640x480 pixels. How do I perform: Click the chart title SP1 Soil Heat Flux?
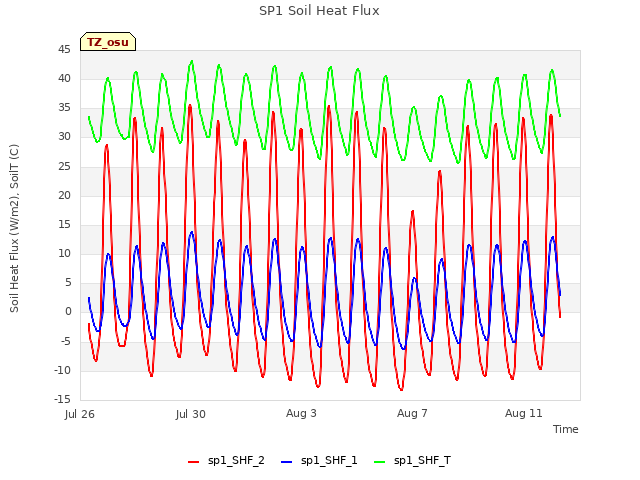tap(319, 11)
